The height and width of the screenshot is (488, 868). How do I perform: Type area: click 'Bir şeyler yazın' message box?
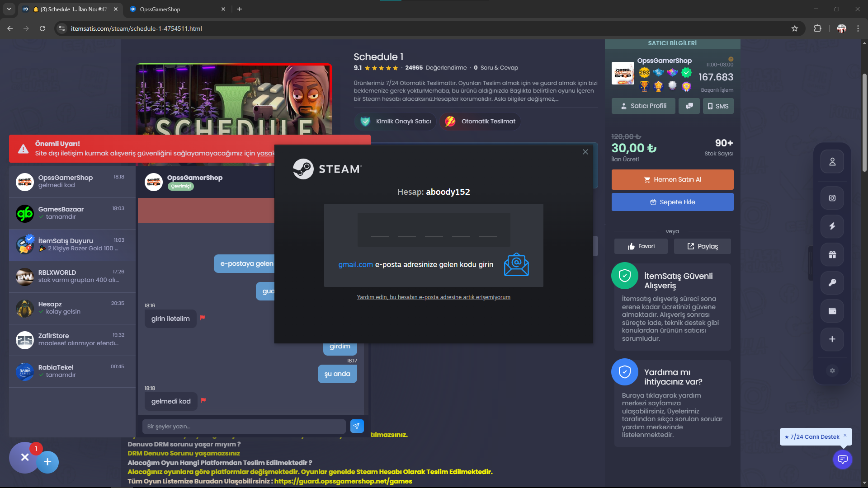point(244,427)
